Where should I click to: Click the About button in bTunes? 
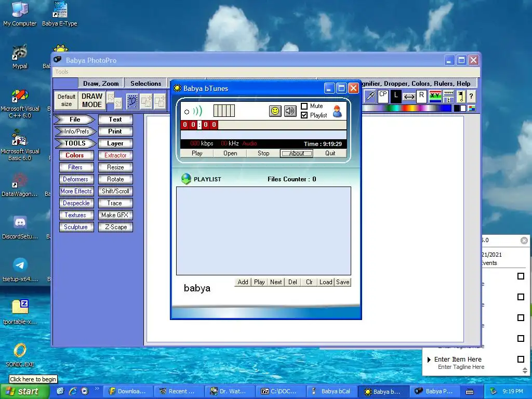[x=297, y=153]
